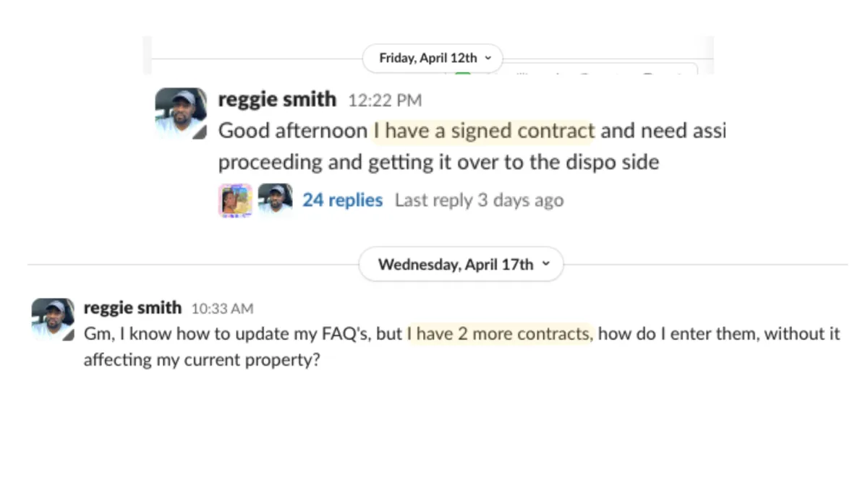
Task: Click the Last reply 3 days ago text
Action: [x=479, y=200]
